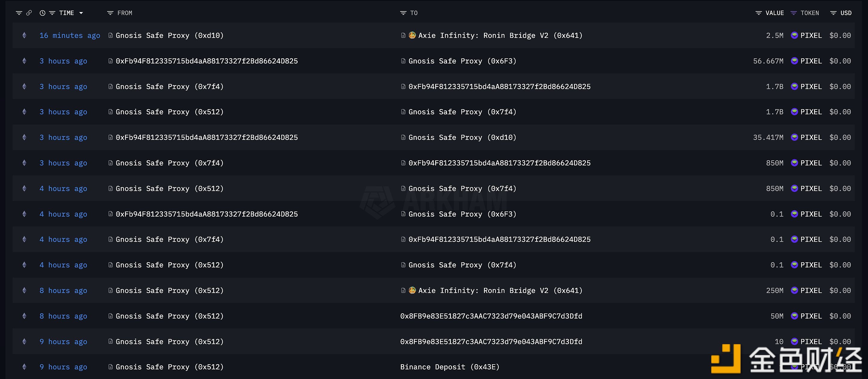868x379 pixels.
Task: Open the filter icon next to USD
Action: tap(833, 13)
